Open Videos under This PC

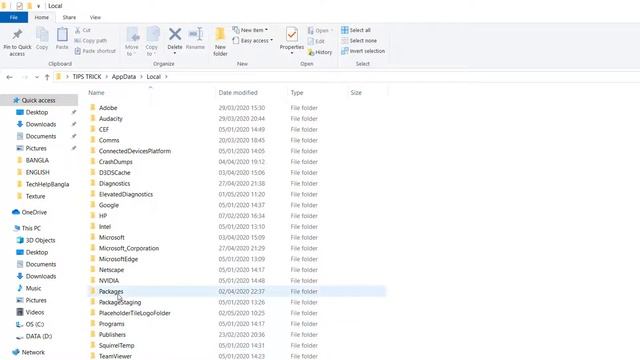[35, 312]
